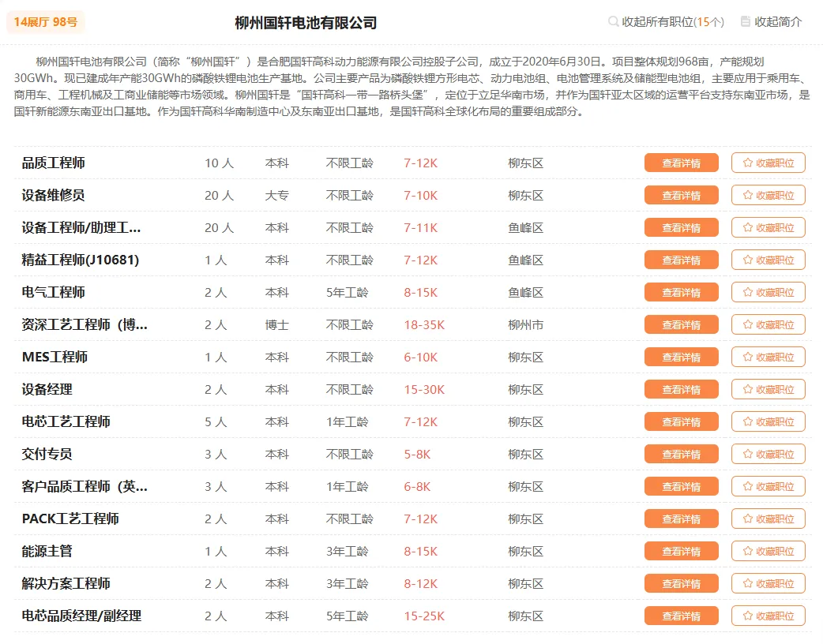Open the 电芯工艺工程师 job title
Viewport: 823px width, 644px height.
(66, 421)
